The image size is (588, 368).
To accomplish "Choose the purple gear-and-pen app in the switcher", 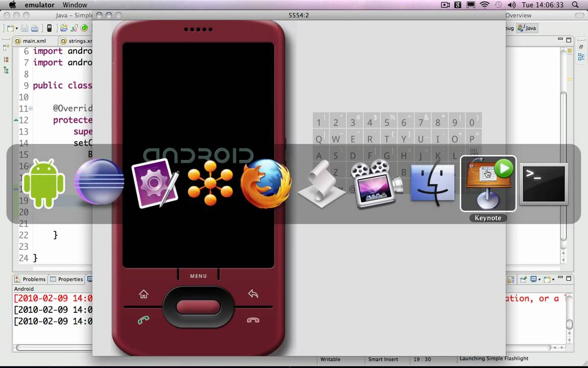I will (x=155, y=183).
